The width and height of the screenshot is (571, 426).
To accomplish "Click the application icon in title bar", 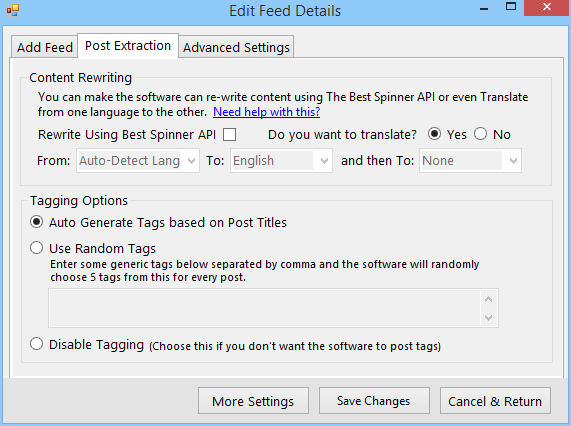I will pyautogui.click(x=12, y=10).
